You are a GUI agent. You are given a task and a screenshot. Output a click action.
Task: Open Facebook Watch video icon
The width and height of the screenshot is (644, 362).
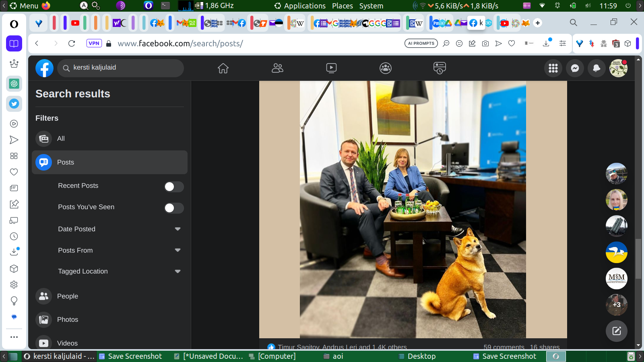[331, 68]
